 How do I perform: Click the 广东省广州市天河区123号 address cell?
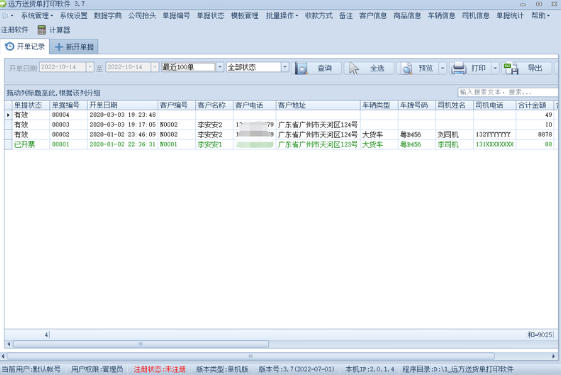(x=318, y=145)
